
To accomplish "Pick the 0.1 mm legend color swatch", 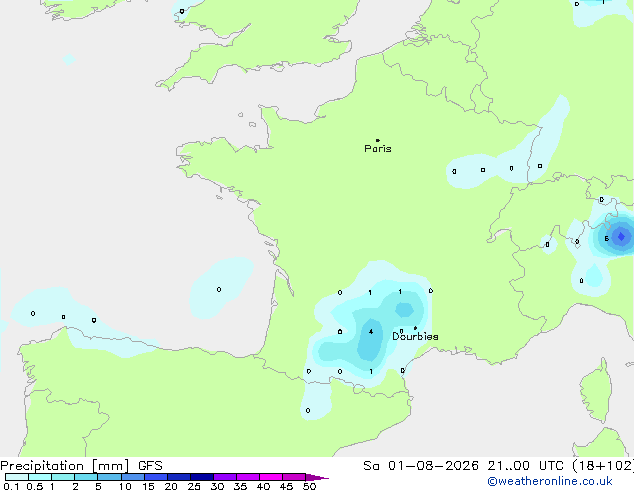I will (17, 477).
